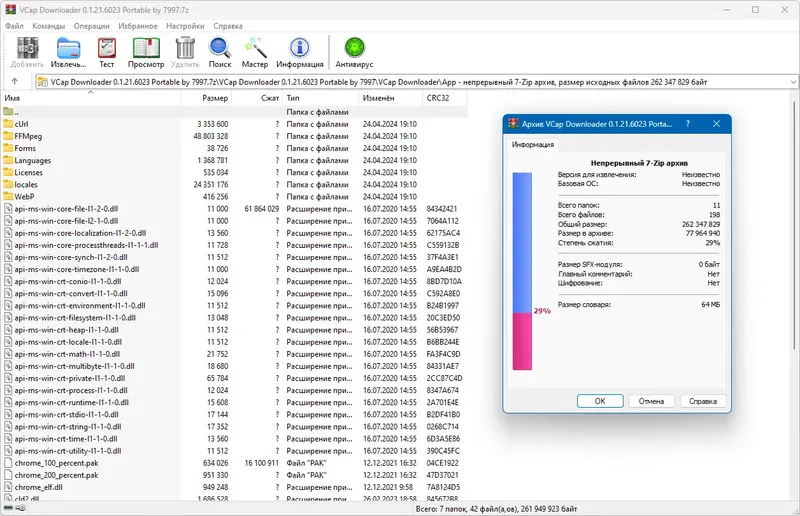Click the Licenses folder icon
The height and width of the screenshot is (516, 800).
click(x=8, y=173)
